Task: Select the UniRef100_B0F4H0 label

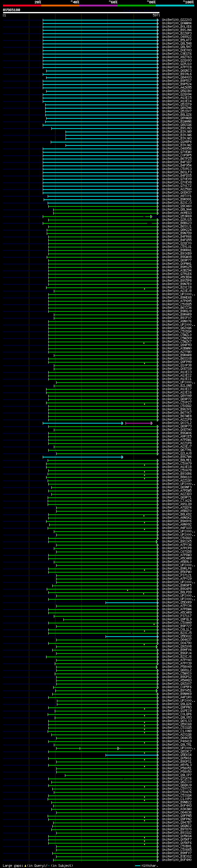Action: point(177,860)
